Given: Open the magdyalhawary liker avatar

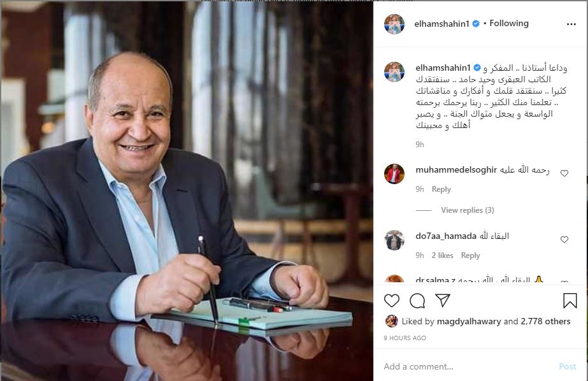Looking at the screenshot, I should point(392,321).
